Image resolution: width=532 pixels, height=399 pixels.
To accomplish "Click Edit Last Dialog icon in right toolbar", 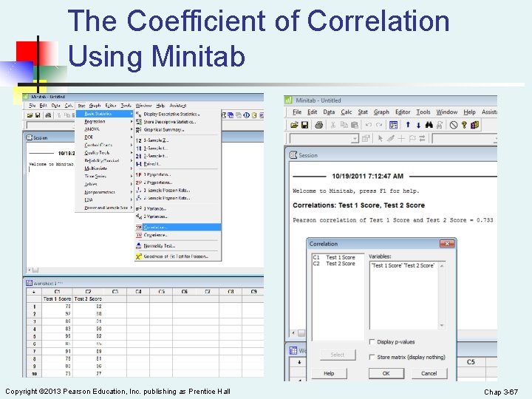I will tap(393, 125).
